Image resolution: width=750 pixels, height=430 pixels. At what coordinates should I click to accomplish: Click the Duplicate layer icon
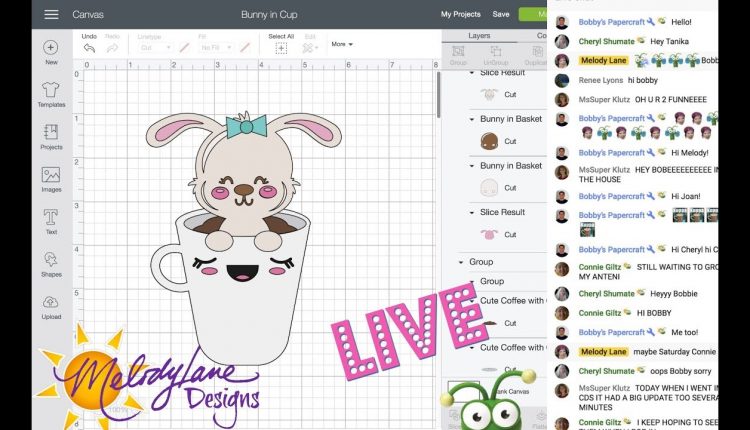coord(538,51)
